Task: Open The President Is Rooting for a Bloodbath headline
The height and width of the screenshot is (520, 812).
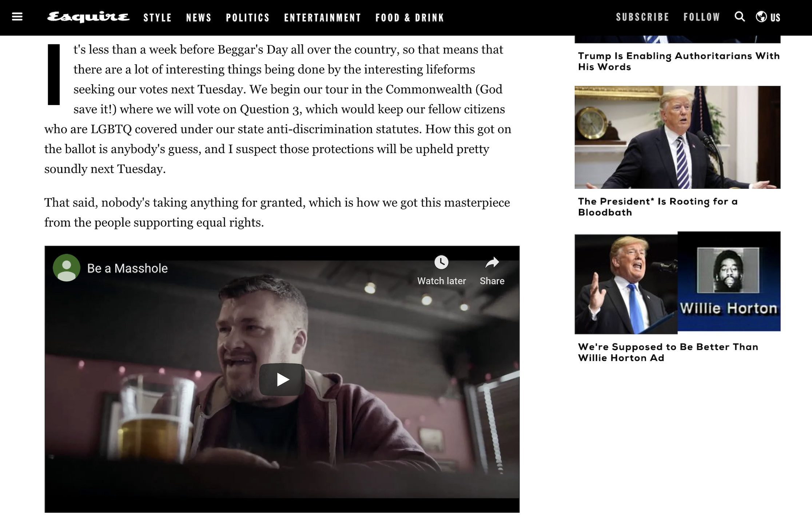Action: click(x=658, y=207)
